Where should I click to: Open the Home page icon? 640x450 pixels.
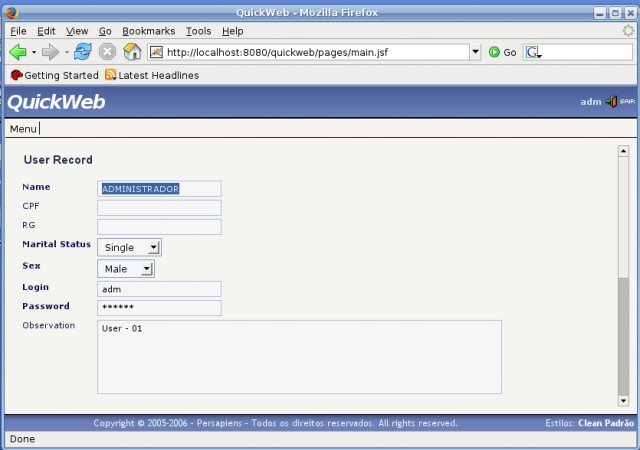click(x=132, y=52)
